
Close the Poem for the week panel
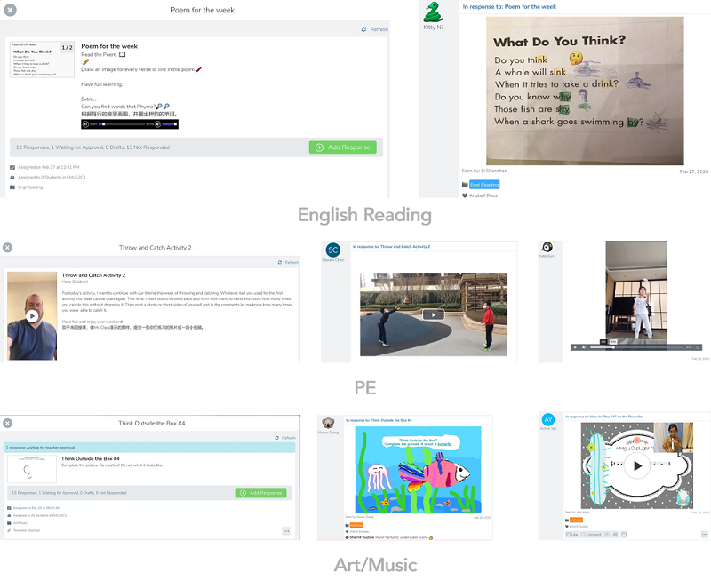tap(10, 11)
